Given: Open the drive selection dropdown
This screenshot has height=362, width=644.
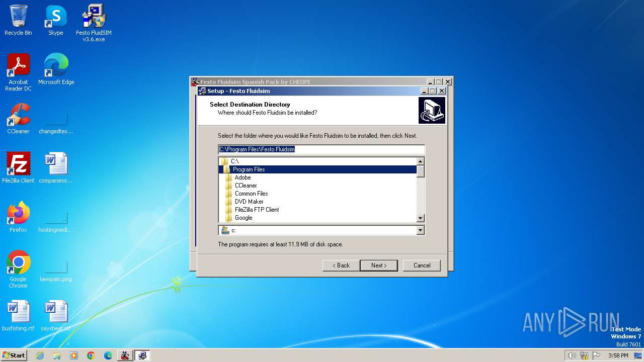Looking at the screenshot, I should (421, 230).
